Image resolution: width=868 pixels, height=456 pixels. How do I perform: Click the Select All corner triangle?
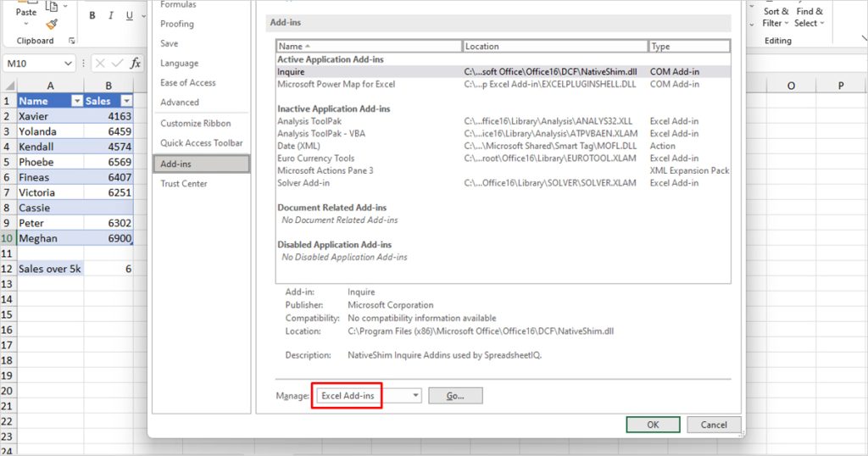pos(9,86)
